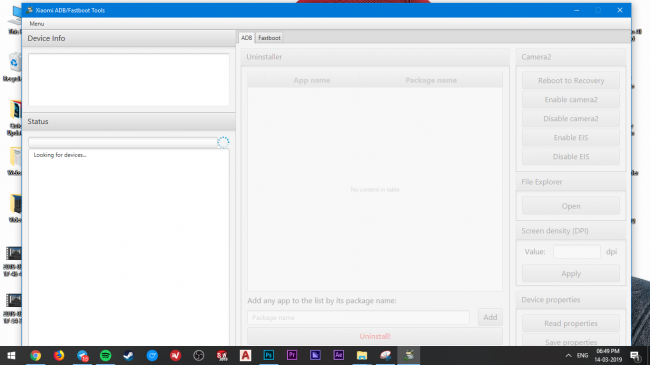Image resolution: width=650 pixels, height=365 pixels.
Task: Open the Windows Start menu
Action: point(12,355)
